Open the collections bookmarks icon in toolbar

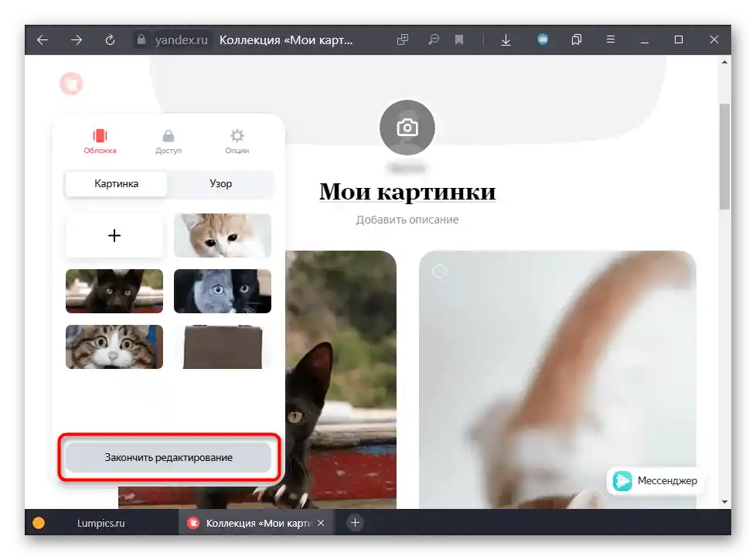pos(576,39)
